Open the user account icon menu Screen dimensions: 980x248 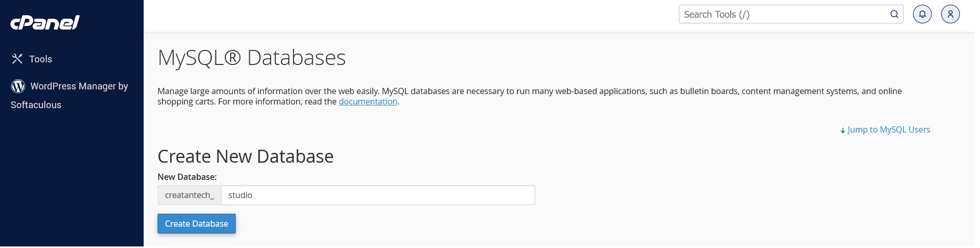click(x=950, y=14)
